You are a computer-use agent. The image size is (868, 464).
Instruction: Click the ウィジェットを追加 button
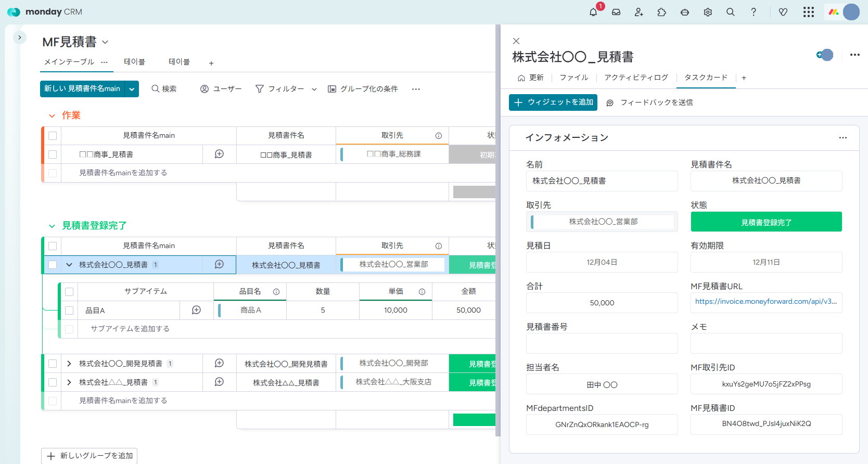[x=553, y=102]
